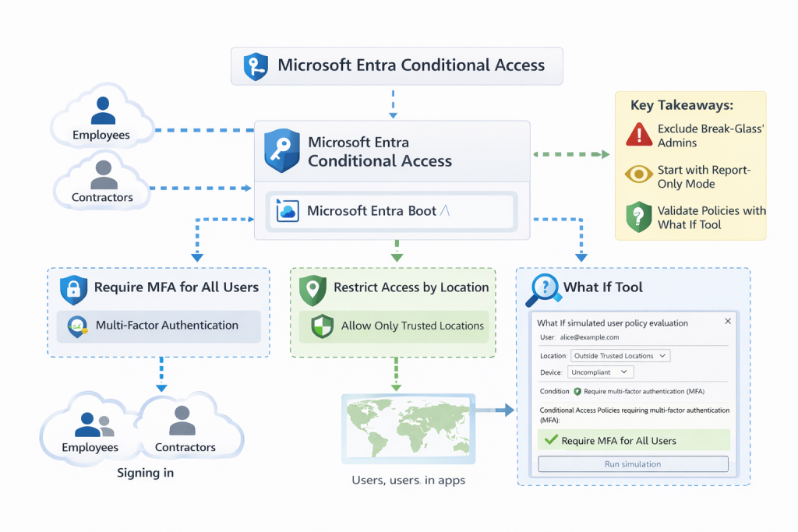Viewport: 798px width, 532px height.
Task: Click the Microsoft Entra Boot cloud icon
Action: coord(288,211)
